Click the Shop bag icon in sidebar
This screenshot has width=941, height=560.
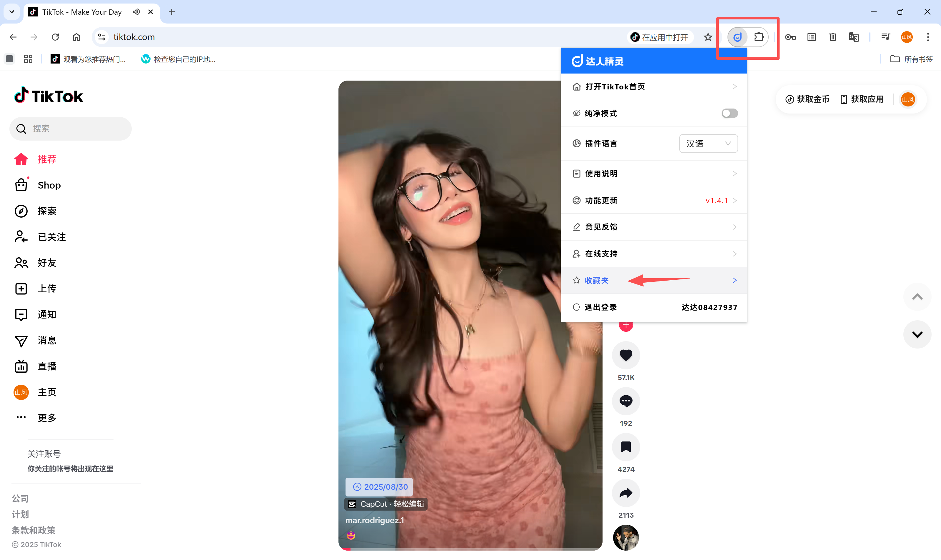click(21, 185)
